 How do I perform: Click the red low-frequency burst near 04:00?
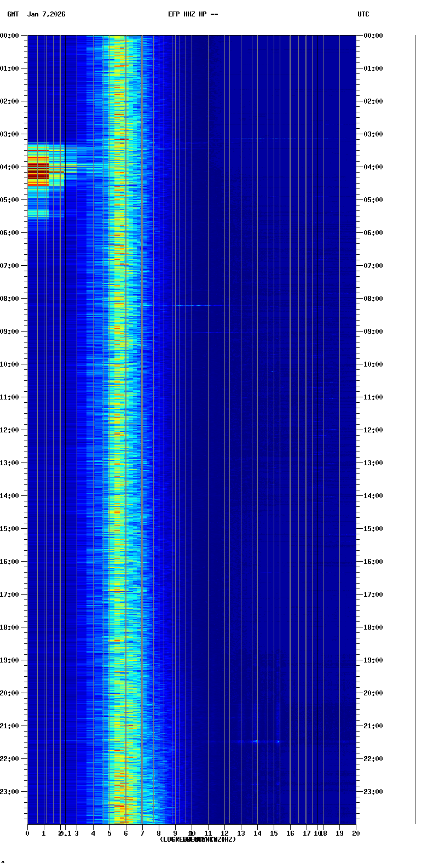coord(38,171)
